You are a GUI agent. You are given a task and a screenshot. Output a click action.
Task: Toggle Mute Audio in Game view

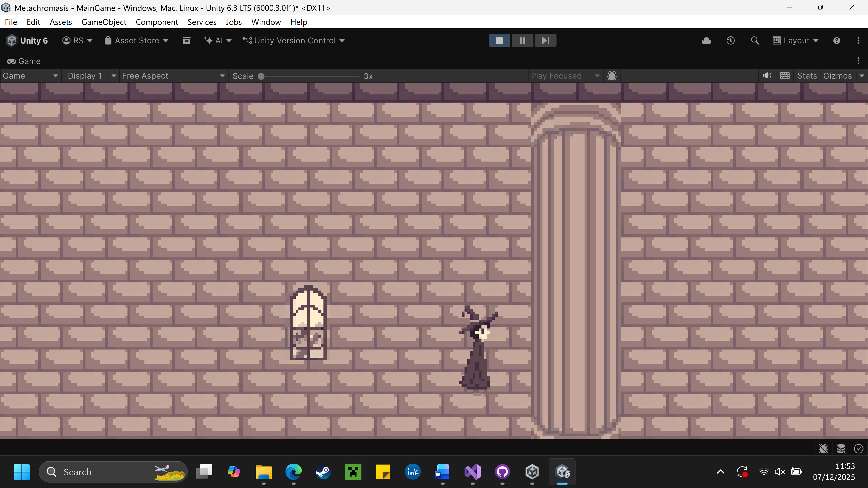click(767, 76)
